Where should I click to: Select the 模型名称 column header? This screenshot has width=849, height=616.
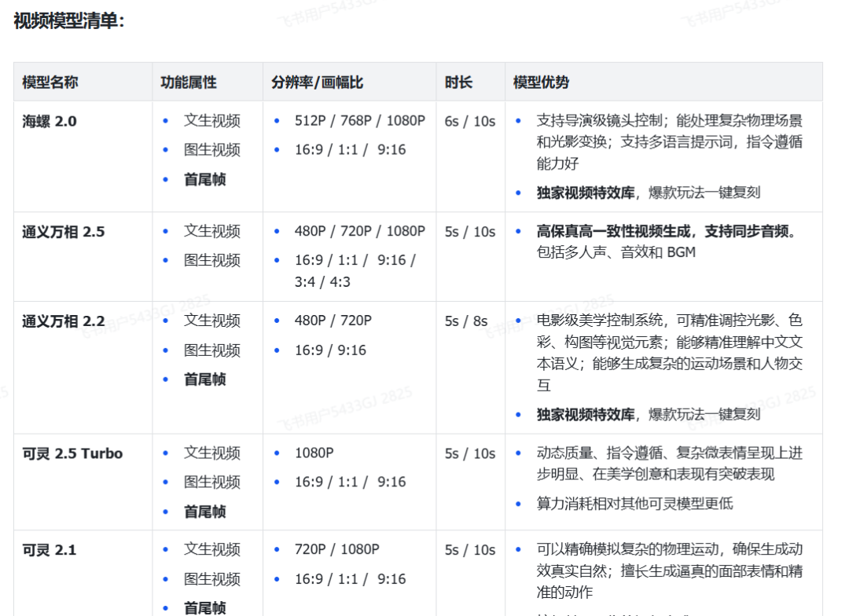[50, 82]
